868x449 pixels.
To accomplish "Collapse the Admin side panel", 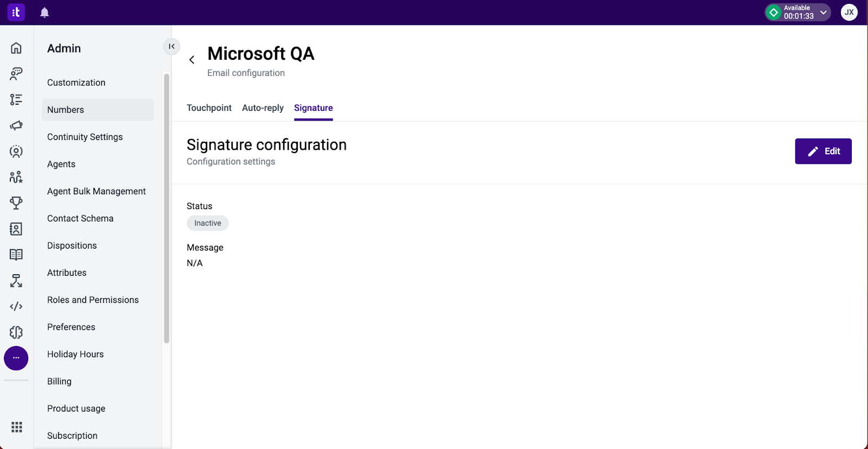I will [171, 47].
